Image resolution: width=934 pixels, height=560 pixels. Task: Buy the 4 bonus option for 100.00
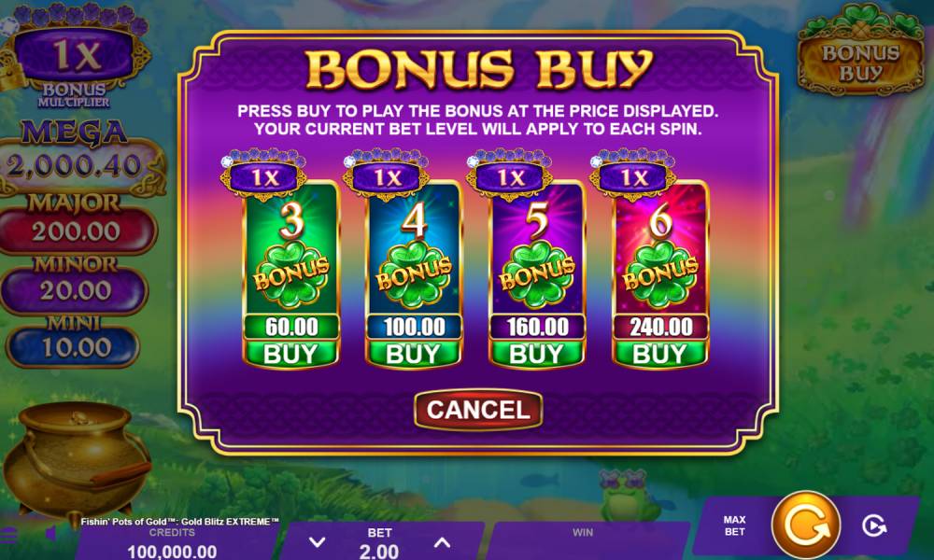[414, 354]
